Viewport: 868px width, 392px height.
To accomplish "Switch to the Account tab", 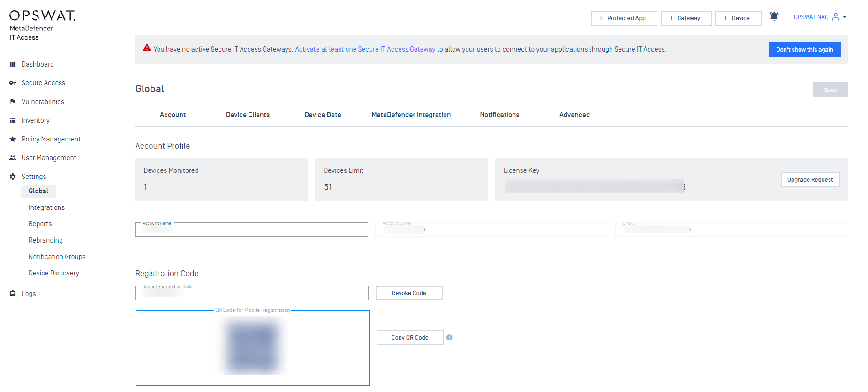I will point(173,115).
